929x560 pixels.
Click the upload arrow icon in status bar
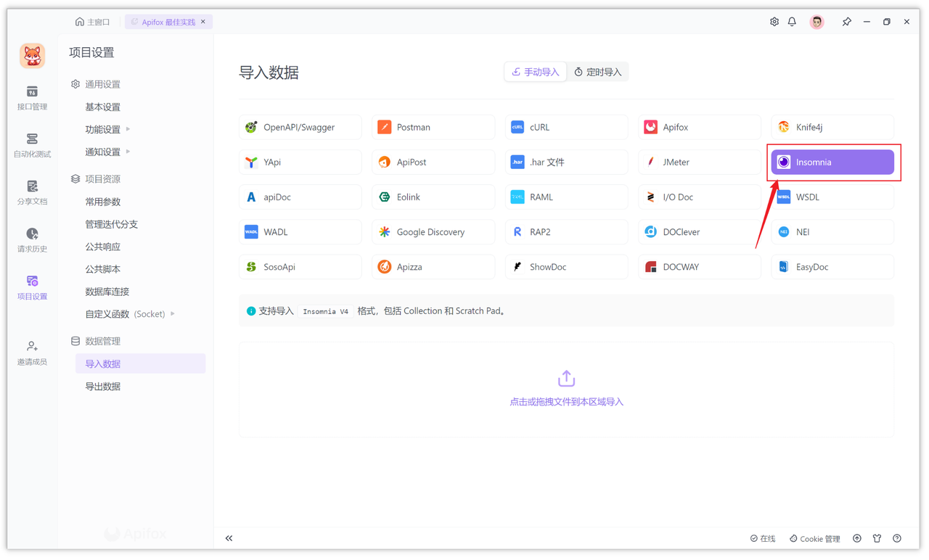pyautogui.click(x=857, y=538)
